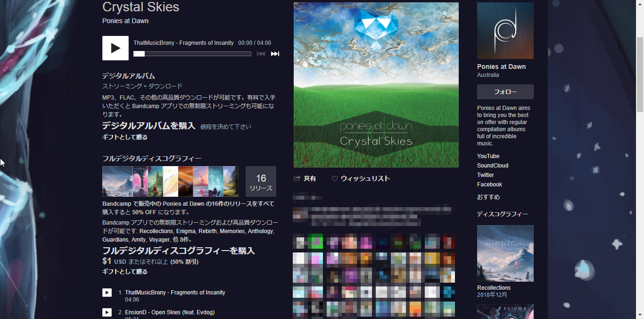Open the おすすめ recommendations link
The height and width of the screenshot is (319, 644).
point(488,197)
